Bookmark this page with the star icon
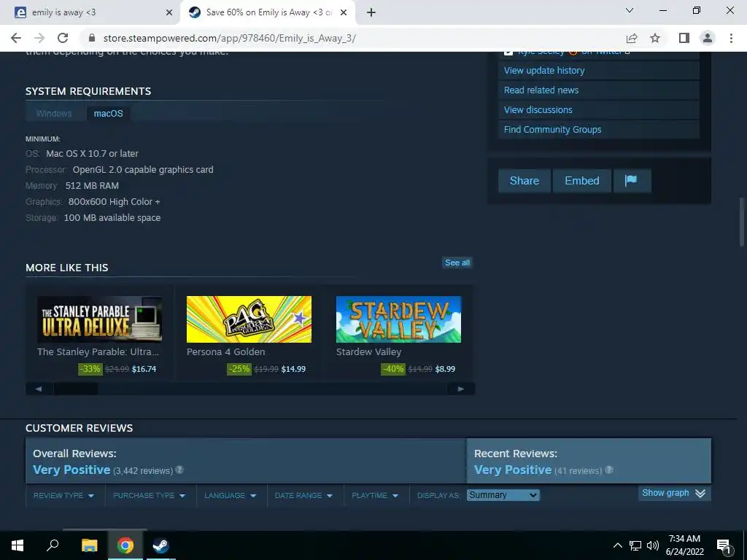 655,38
